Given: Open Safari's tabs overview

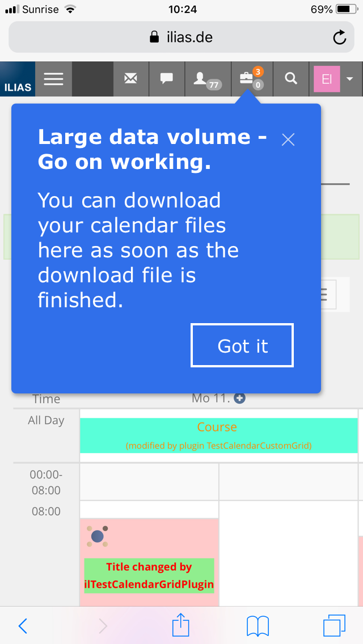Looking at the screenshot, I should tap(334, 626).
